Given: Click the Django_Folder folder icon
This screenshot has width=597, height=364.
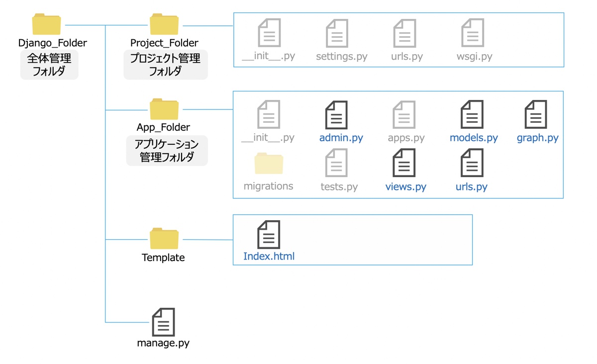Looking at the screenshot, I should pyautogui.click(x=46, y=24).
